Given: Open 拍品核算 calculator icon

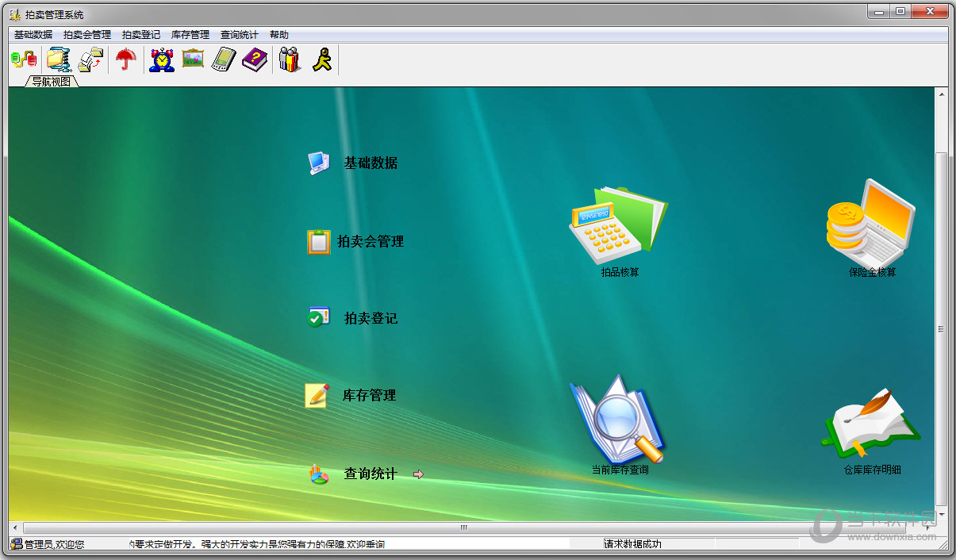Looking at the screenshot, I should click(x=619, y=225).
